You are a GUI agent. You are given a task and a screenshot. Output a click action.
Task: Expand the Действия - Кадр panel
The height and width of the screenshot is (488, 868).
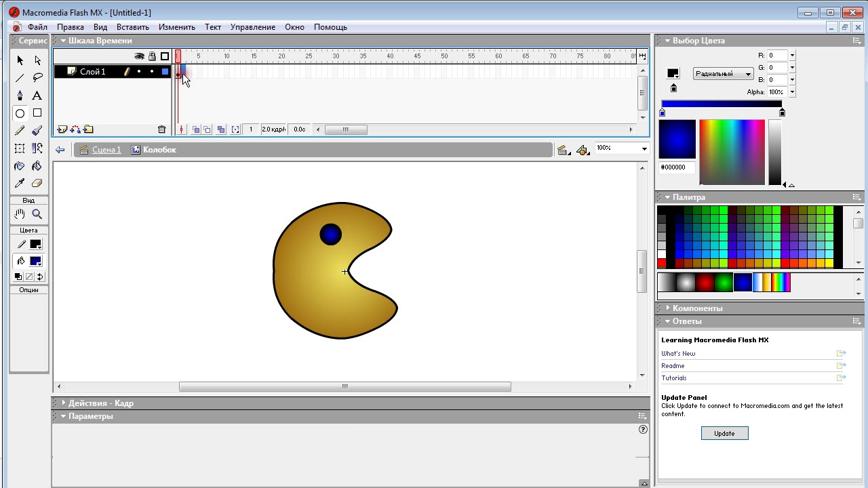point(64,403)
